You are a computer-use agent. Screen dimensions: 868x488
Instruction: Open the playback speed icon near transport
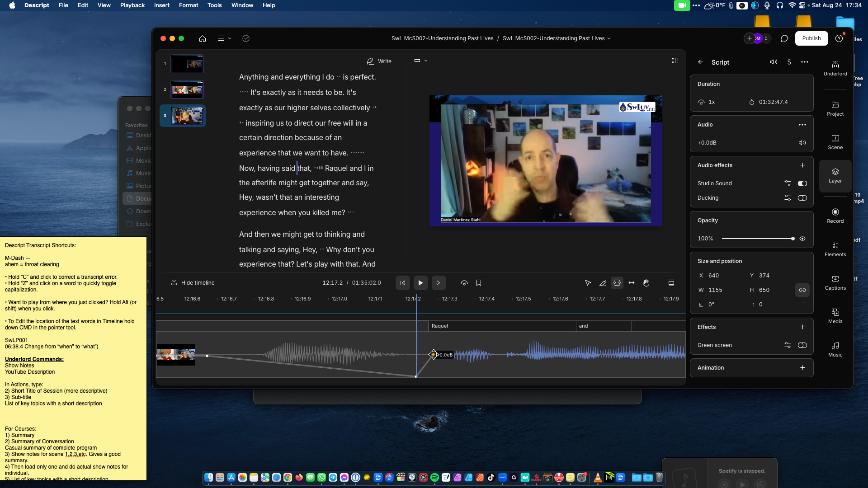tap(464, 283)
